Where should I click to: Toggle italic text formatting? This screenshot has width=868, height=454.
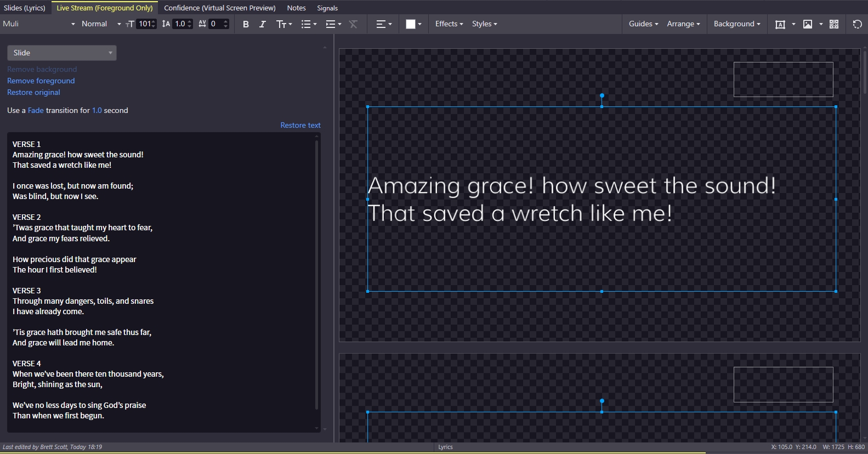[262, 24]
